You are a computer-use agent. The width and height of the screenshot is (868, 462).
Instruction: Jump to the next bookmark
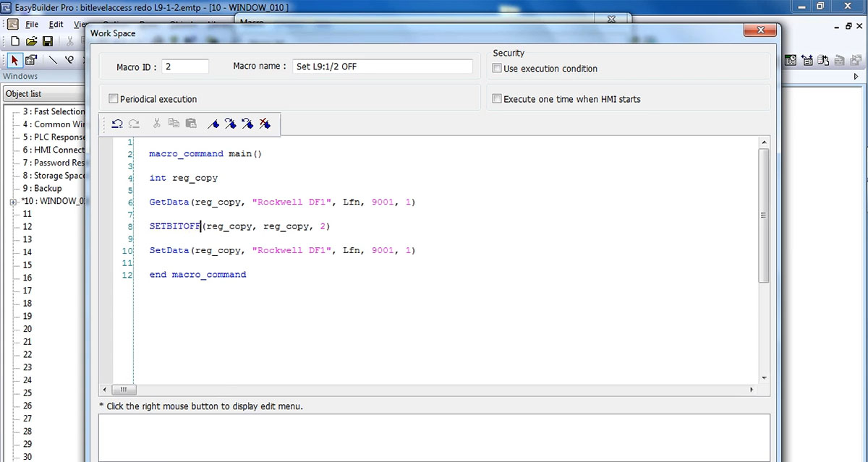[x=231, y=124]
